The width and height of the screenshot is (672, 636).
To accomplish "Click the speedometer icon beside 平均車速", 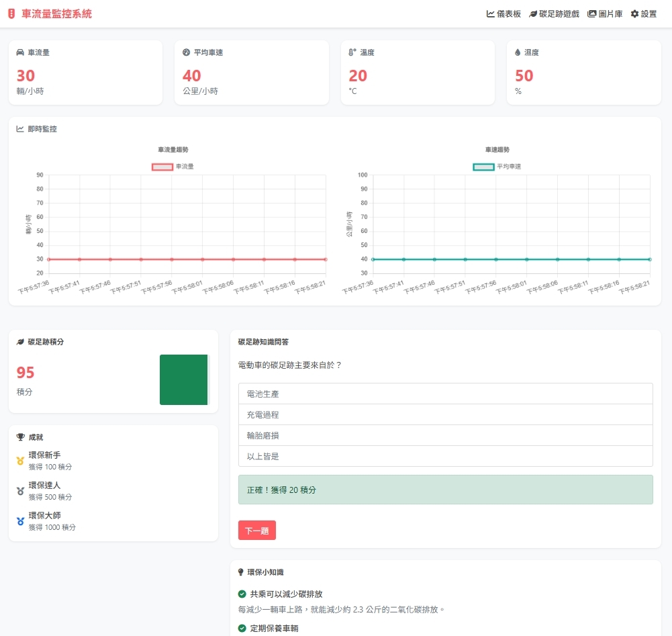I will click(186, 52).
